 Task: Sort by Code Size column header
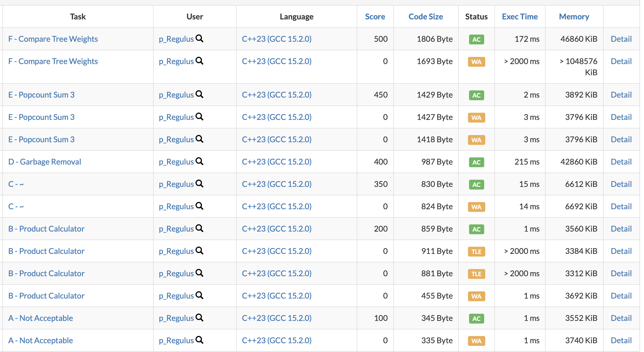pos(425,17)
